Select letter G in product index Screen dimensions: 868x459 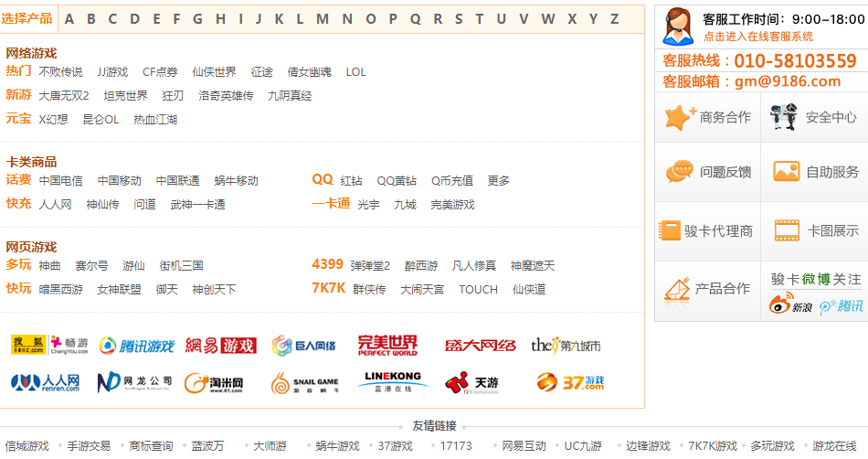click(197, 19)
